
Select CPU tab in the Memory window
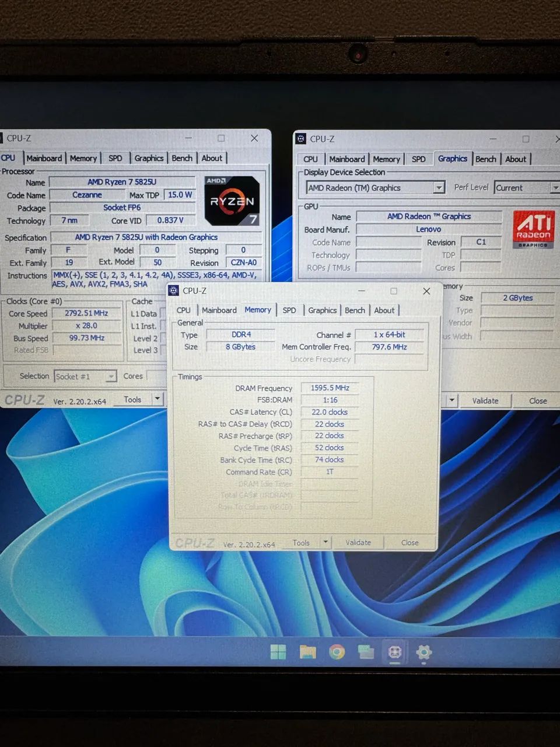183,310
